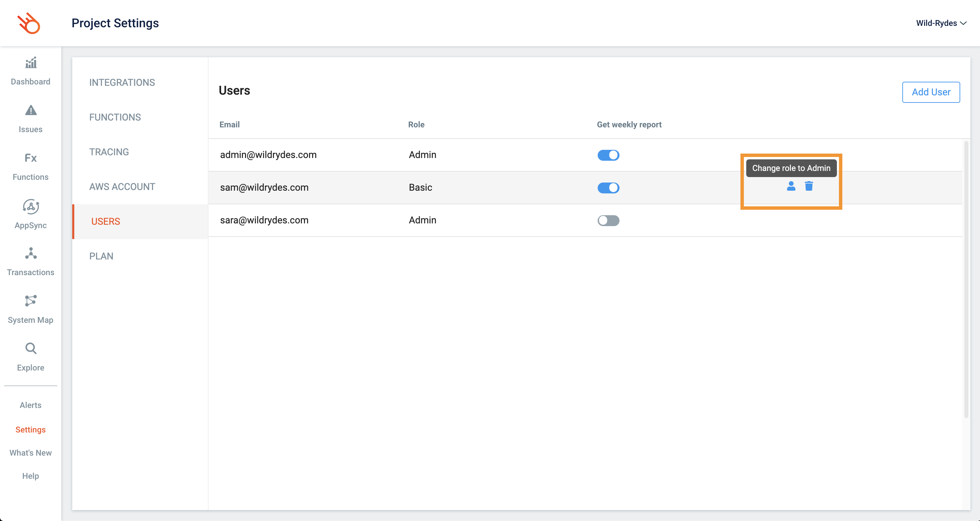Enable weekly report for sara@wildrydes.com
Image resolution: width=980 pixels, height=521 pixels.
[608, 221]
